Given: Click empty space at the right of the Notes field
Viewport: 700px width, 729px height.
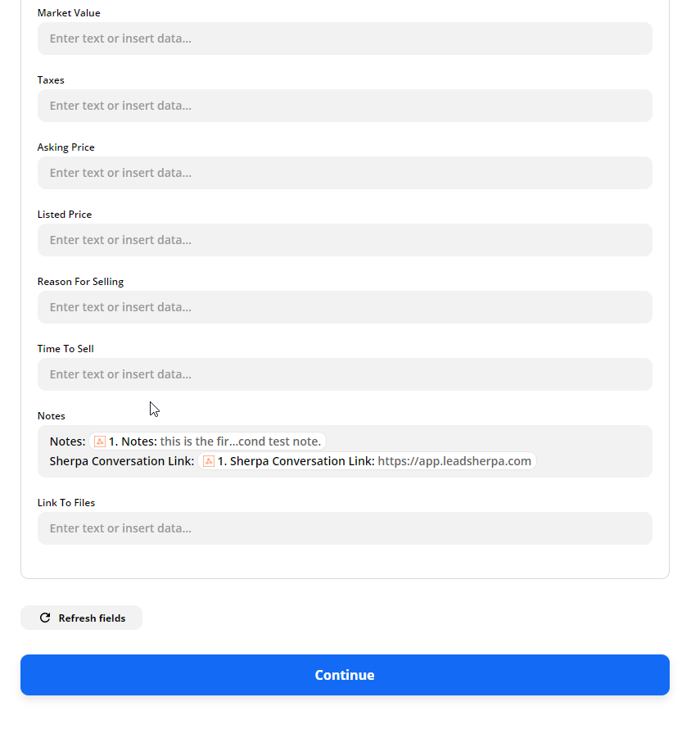Looking at the screenshot, I should click(595, 451).
